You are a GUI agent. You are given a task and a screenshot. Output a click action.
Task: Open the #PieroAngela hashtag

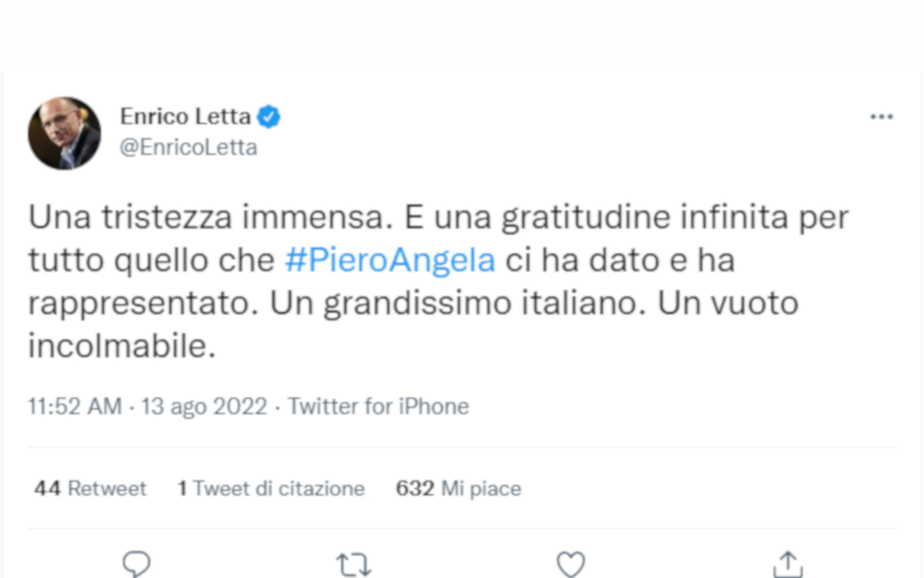click(x=390, y=260)
